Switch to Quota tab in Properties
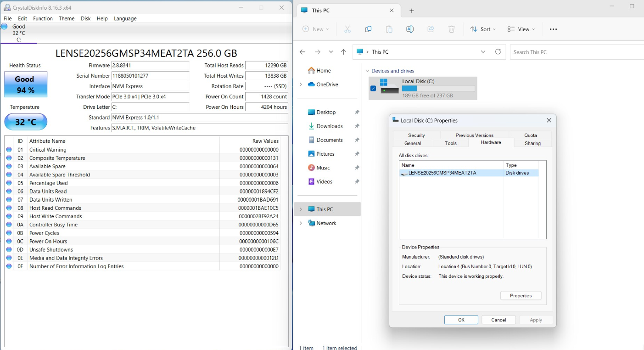 [531, 135]
